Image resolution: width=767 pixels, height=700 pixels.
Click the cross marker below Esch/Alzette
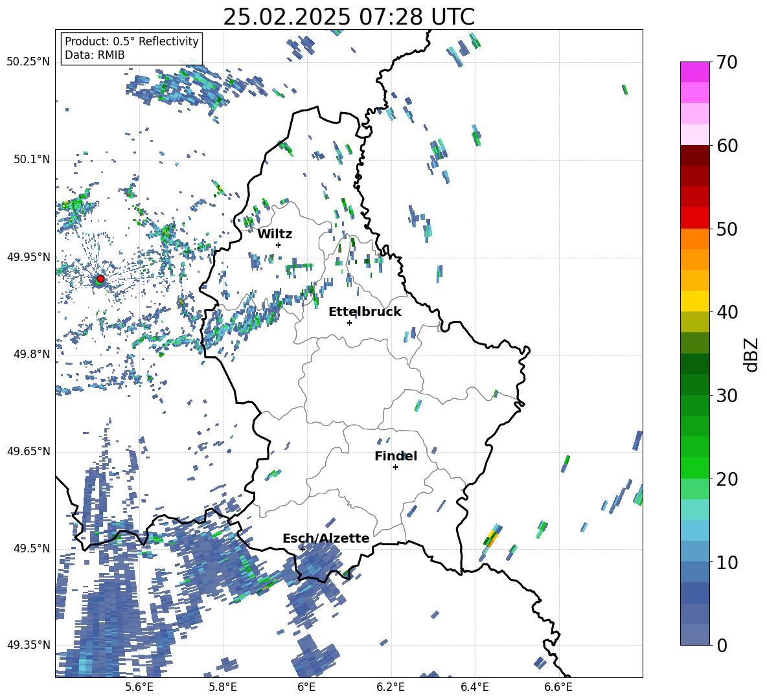pos(303,549)
